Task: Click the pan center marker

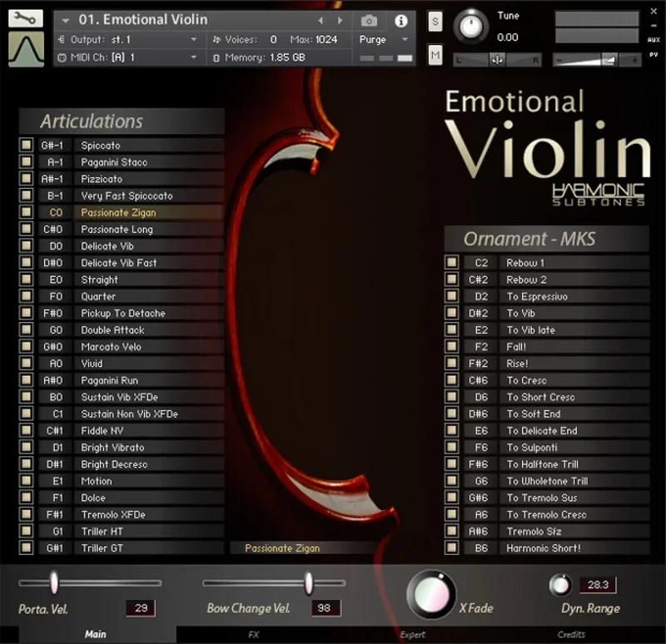Action: point(497,60)
